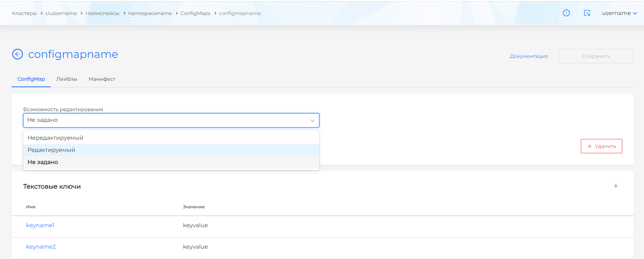644x259 pixels.
Task: Navigate to namespacename in breadcrumb
Action: (150, 13)
